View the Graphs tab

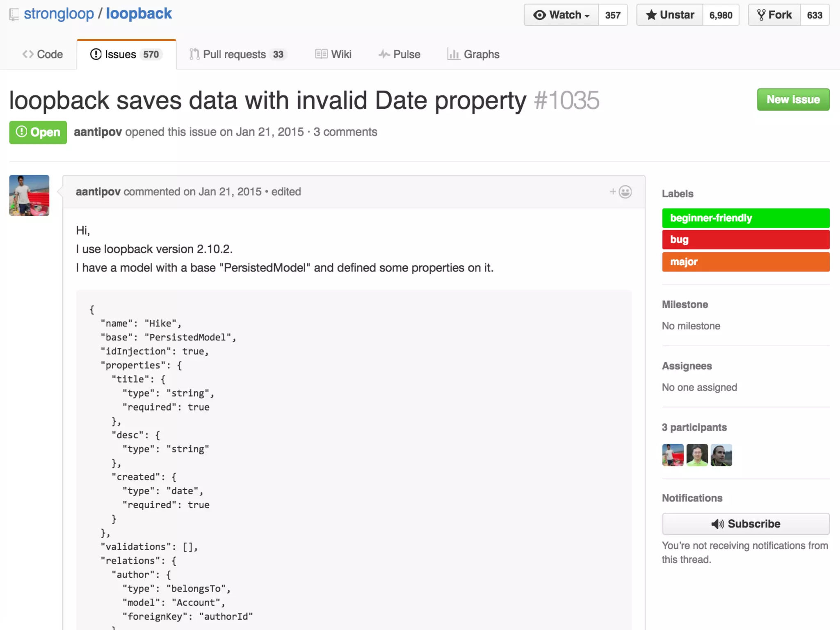click(x=473, y=54)
